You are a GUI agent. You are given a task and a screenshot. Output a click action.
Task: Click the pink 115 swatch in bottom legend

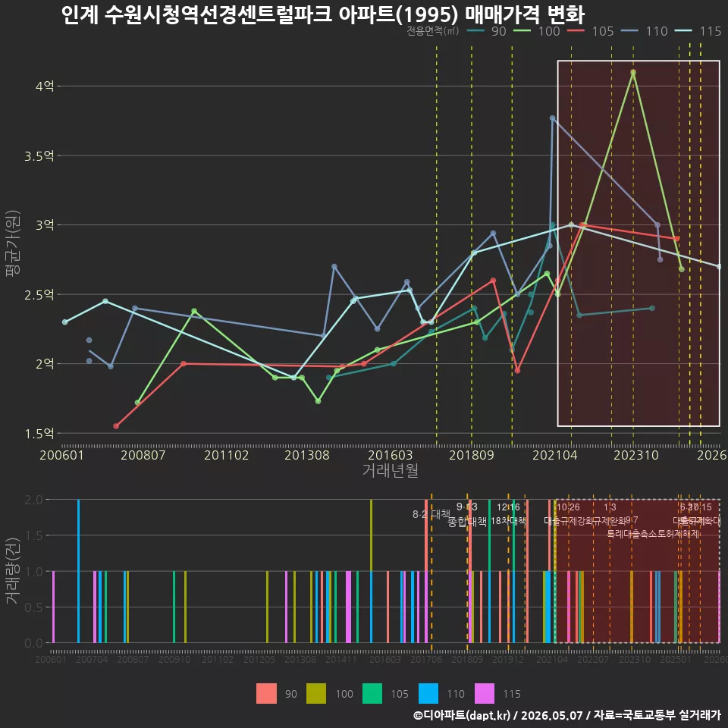pos(485,694)
